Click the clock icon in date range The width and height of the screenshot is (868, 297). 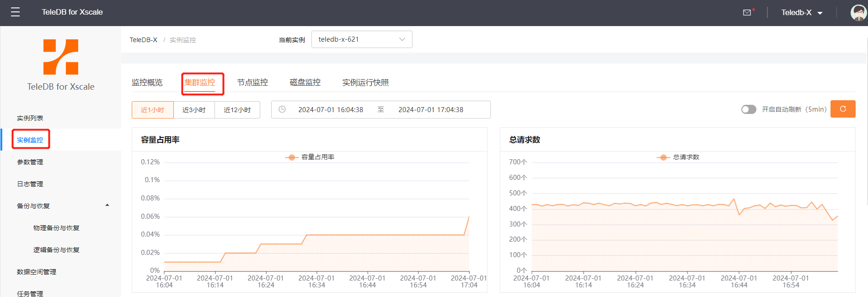point(282,110)
